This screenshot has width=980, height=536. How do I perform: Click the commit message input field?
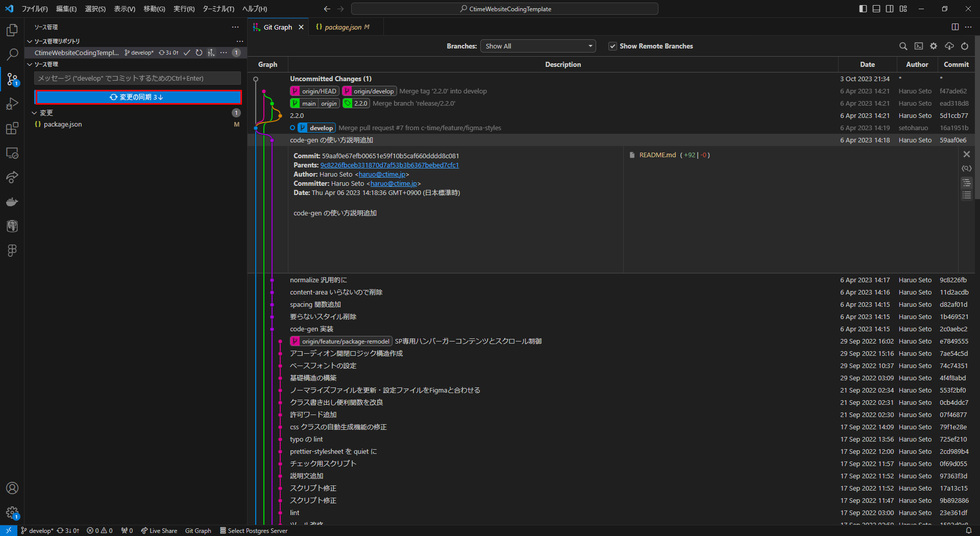138,78
